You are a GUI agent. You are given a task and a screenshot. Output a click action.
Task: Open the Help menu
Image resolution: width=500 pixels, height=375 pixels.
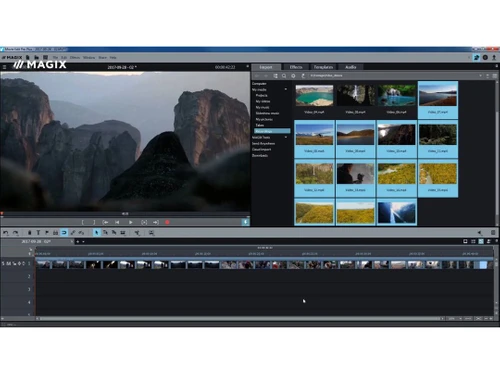point(113,58)
